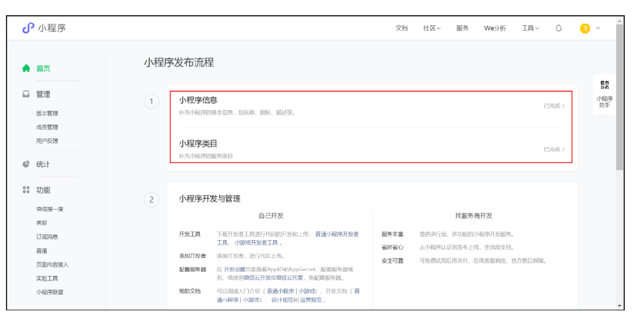This screenshot has height=313, width=644.
Task: Open the 小程序助手 QR code icon
Action: coord(604,85)
